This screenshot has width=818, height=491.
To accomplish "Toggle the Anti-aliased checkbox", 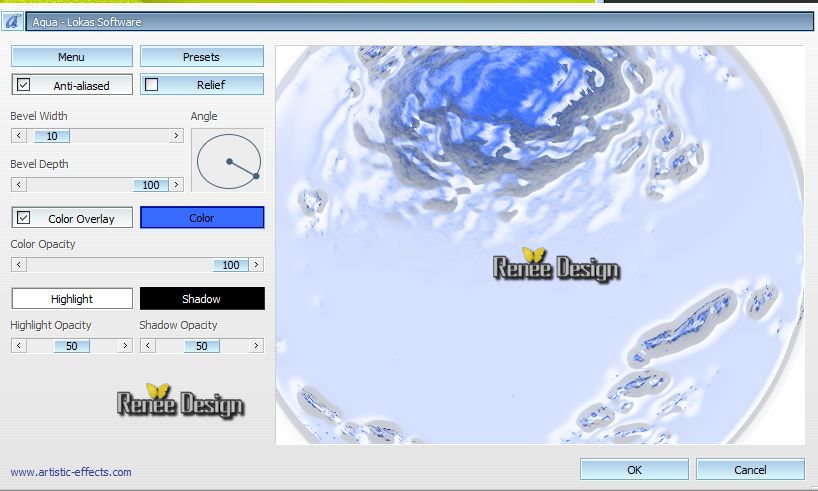I will coord(23,85).
